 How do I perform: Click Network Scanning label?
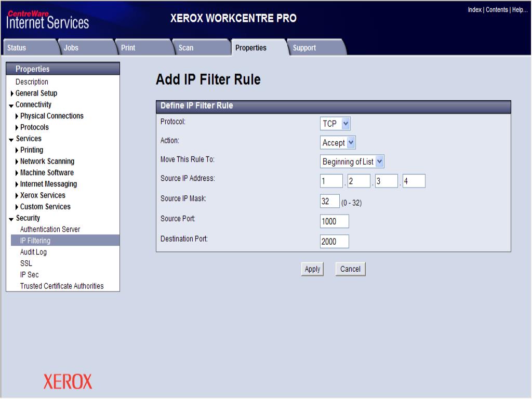pyautogui.click(x=47, y=161)
